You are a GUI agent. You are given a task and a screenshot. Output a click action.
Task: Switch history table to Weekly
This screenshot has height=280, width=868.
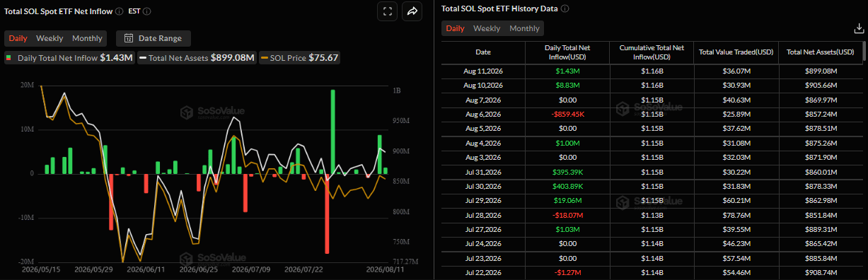point(487,28)
